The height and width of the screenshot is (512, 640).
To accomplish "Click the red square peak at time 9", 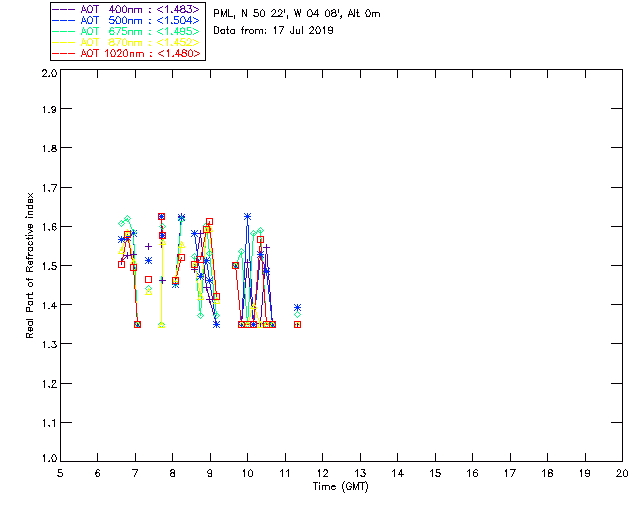I will tap(209, 222).
